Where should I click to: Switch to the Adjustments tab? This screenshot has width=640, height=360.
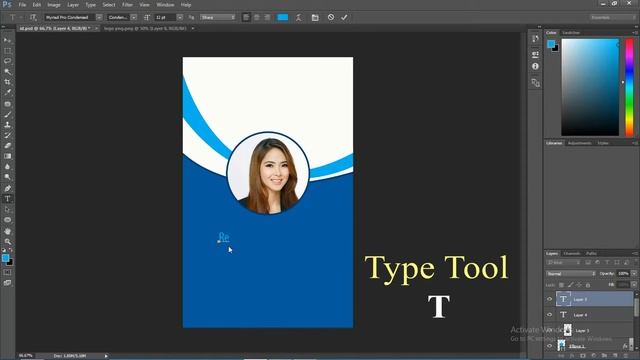580,143
